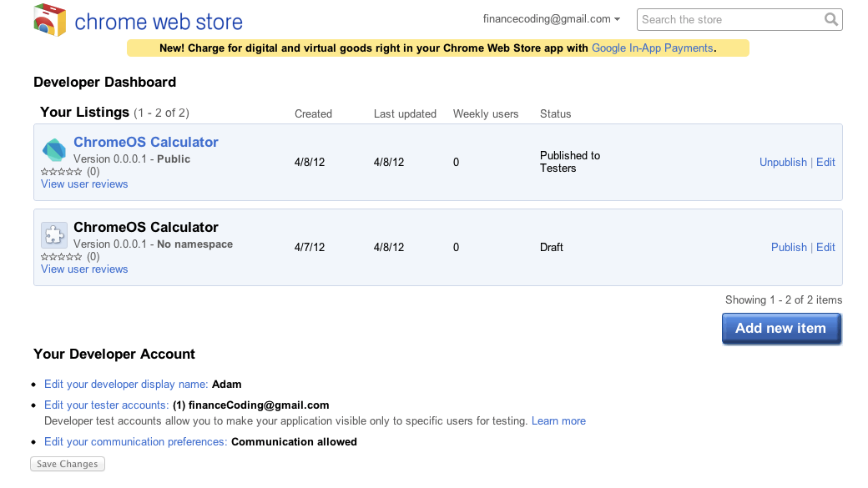Click the 4/7/12 created date
The height and width of the screenshot is (488, 868).
(x=310, y=247)
